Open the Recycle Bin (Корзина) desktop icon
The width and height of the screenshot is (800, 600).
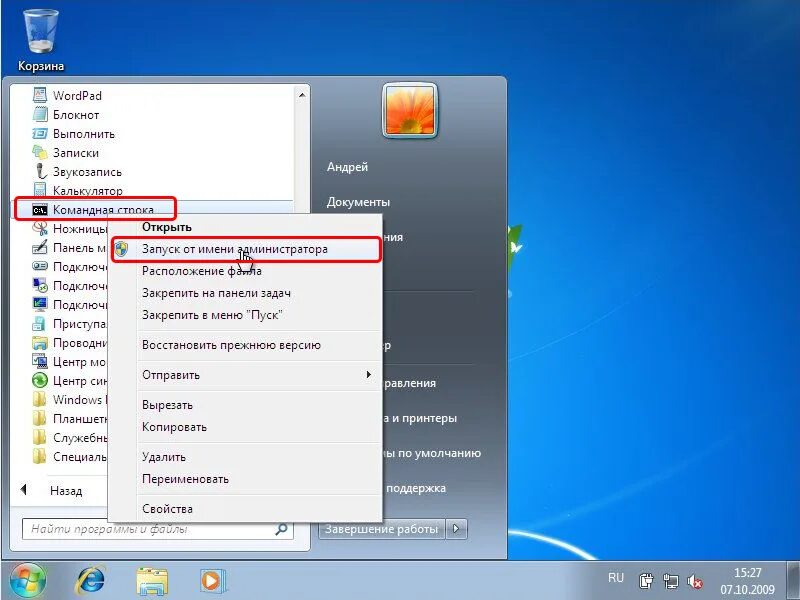click(41, 40)
